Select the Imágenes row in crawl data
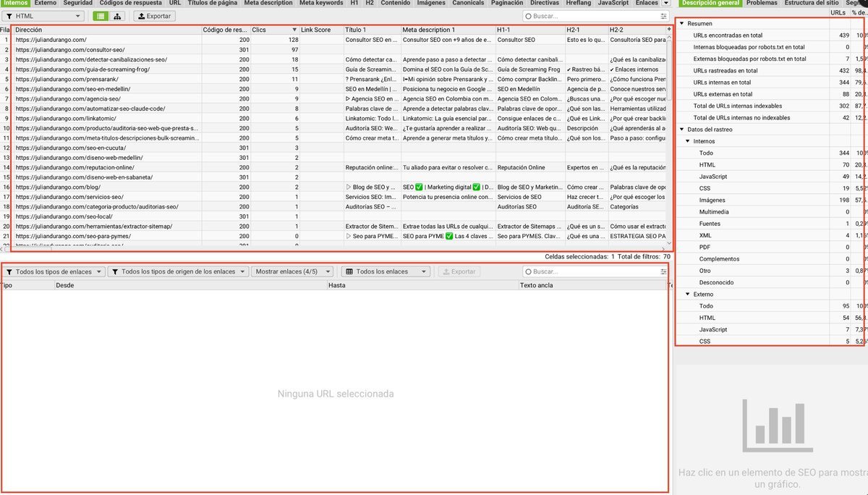868x495 pixels. (x=713, y=200)
